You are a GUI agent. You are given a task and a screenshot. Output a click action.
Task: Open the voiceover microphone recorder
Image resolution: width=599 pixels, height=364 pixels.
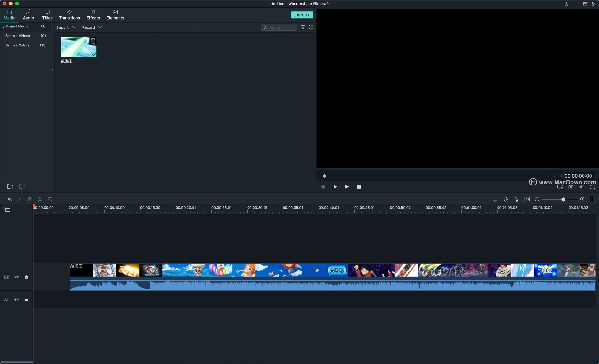(505, 199)
